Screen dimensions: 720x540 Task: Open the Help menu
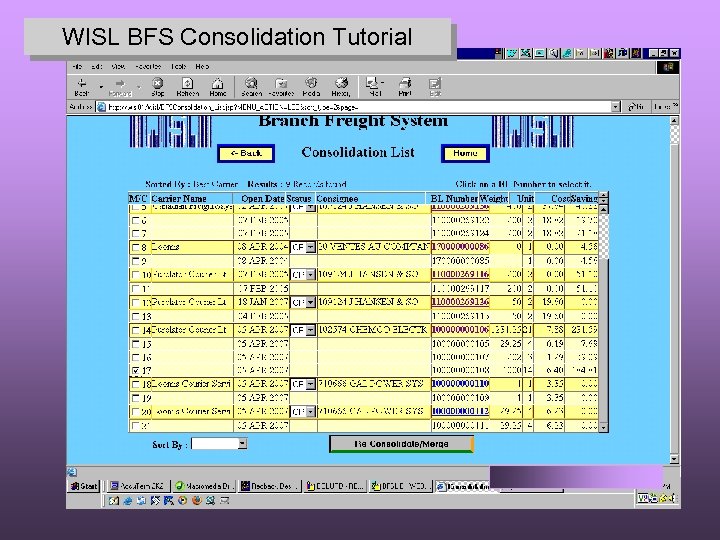tap(202, 67)
